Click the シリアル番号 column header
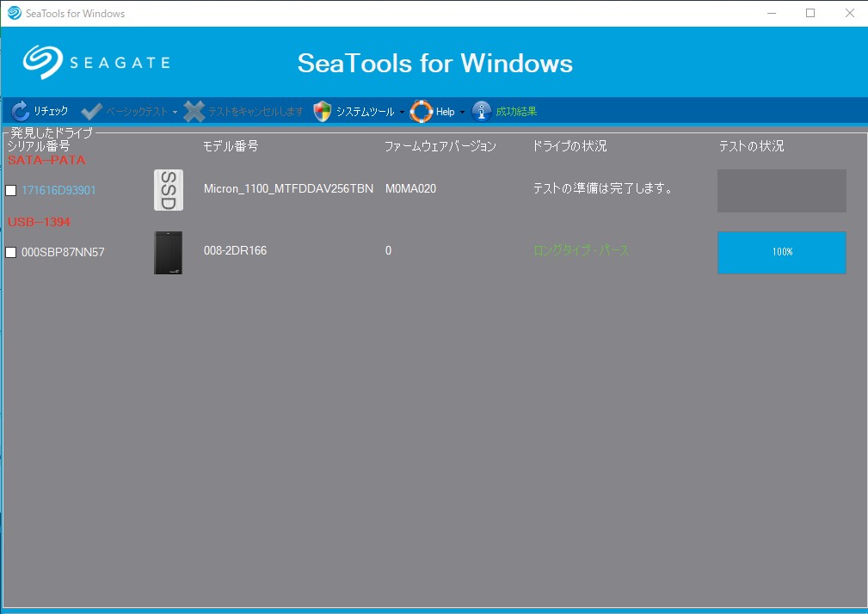The height and width of the screenshot is (614, 868). (x=39, y=146)
